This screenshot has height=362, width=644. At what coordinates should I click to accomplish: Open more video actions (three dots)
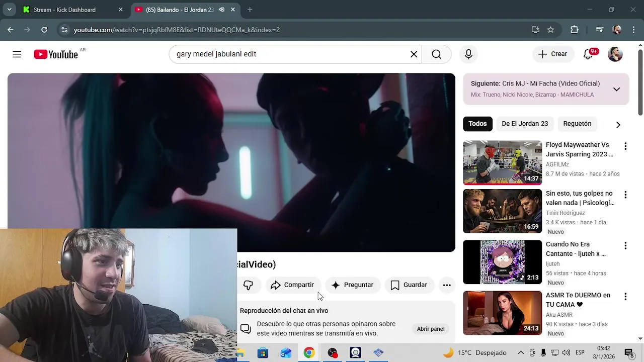point(447,285)
